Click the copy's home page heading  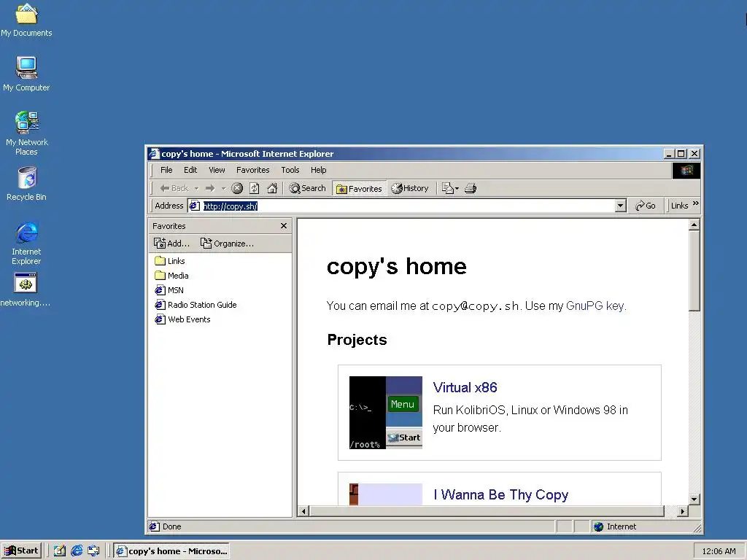click(x=396, y=266)
